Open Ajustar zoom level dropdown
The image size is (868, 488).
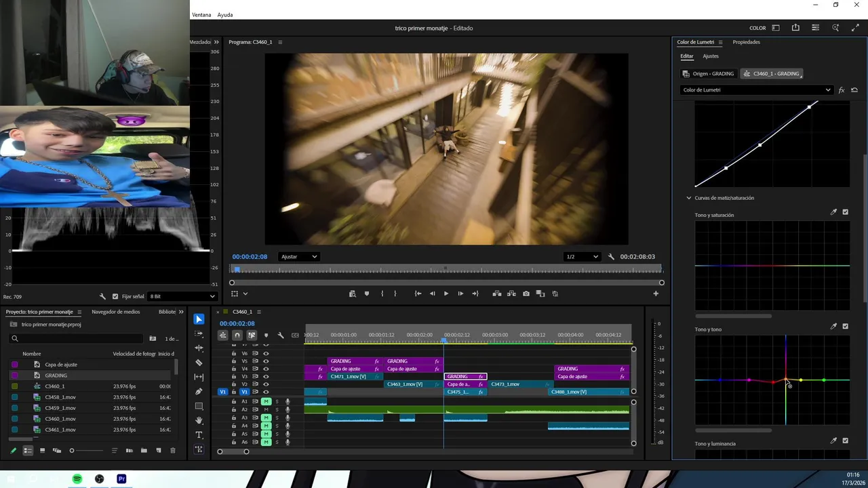(299, 257)
